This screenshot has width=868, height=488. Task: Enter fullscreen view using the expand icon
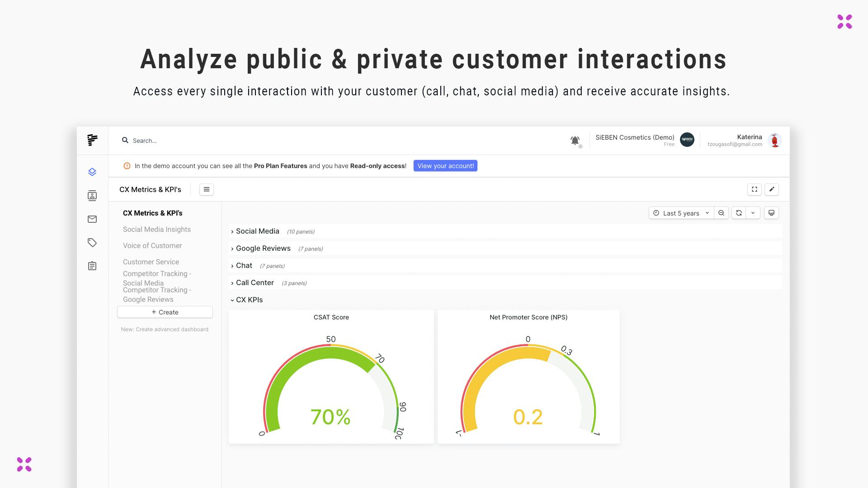tap(754, 189)
